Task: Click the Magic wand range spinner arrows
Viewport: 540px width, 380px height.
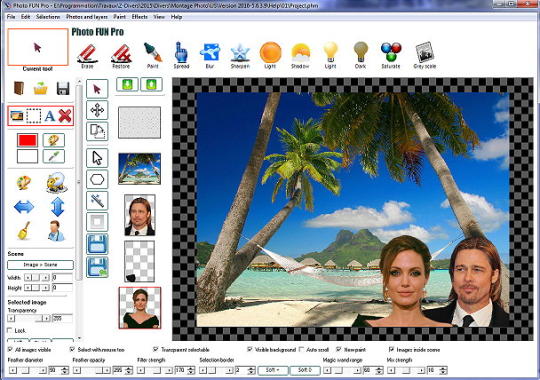Action: 379,371
